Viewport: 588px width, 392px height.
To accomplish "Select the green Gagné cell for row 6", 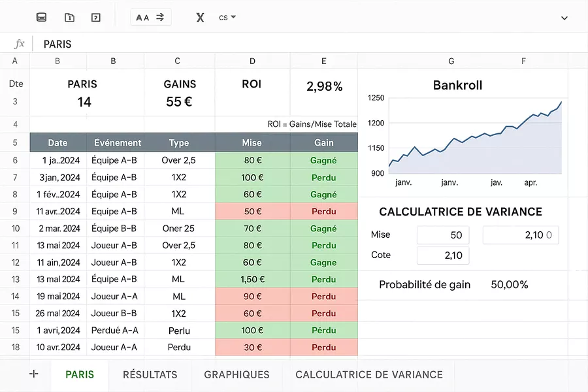I will [x=323, y=160].
